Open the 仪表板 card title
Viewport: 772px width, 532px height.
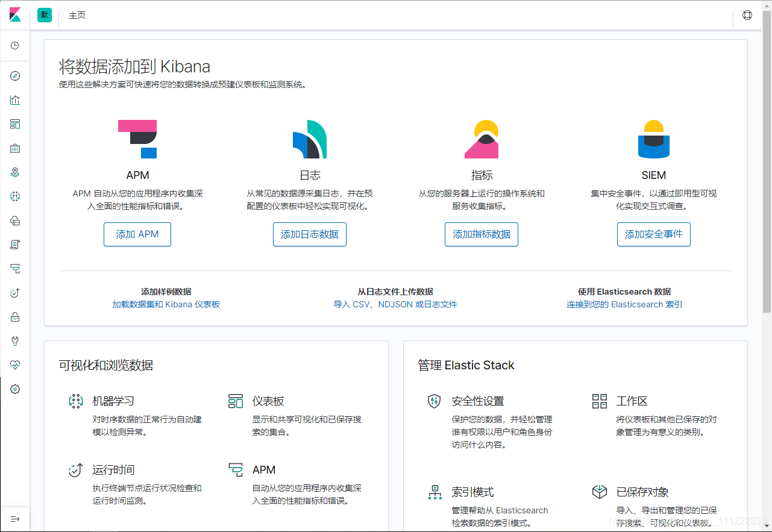(x=268, y=401)
